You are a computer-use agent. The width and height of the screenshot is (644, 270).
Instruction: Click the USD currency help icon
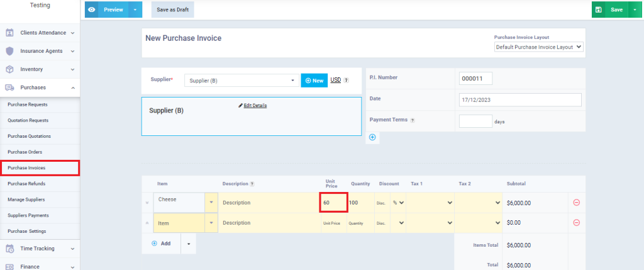(x=346, y=81)
